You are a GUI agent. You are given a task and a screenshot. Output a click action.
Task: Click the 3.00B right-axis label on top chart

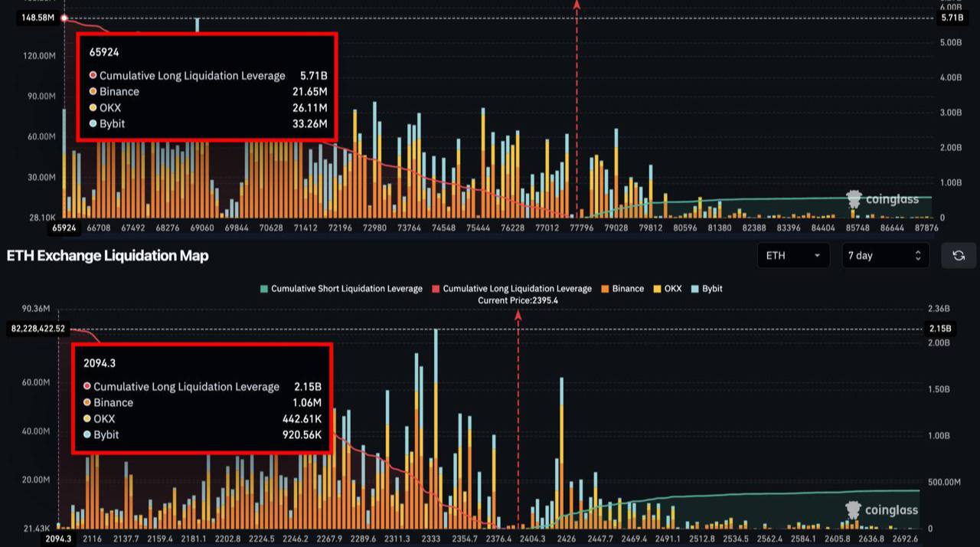pos(950,113)
